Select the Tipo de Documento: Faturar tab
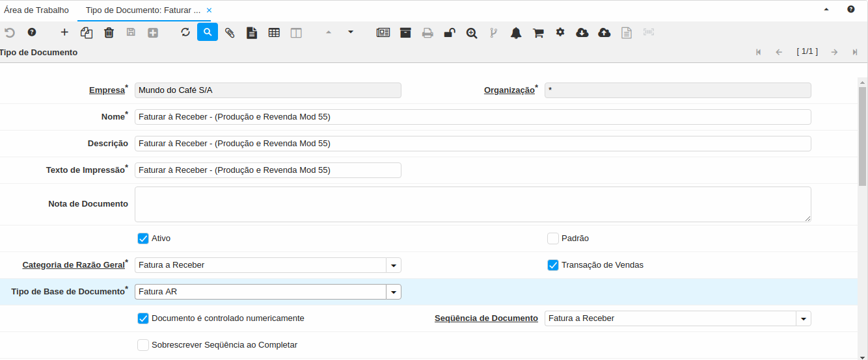Screen dimensions: 868x360 coord(143,10)
